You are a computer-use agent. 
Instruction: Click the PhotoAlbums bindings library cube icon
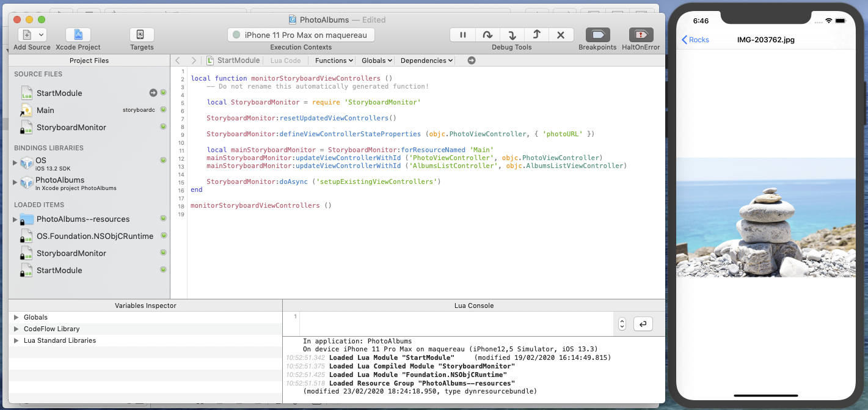[x=26, y=182]
